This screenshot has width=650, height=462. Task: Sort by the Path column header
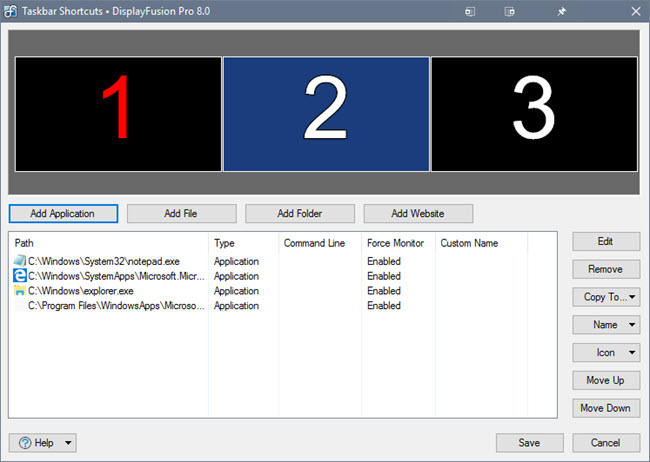pyautogui.click(x=109, y=243)
